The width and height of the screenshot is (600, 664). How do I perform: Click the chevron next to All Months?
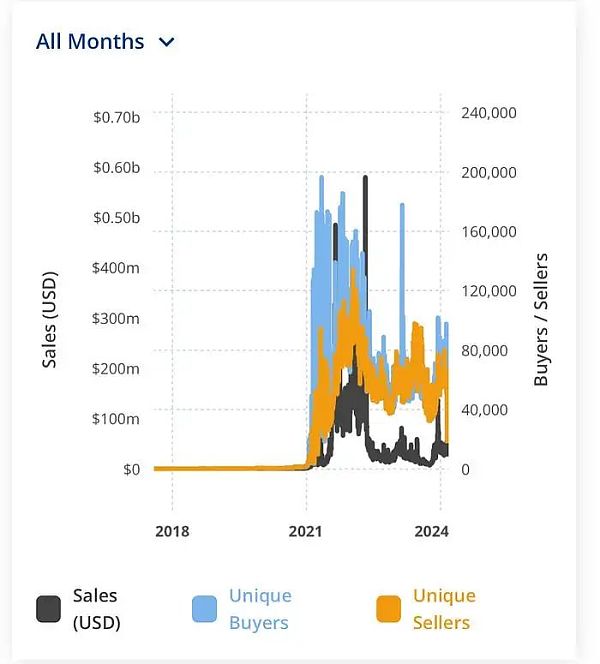coord(167,42)
